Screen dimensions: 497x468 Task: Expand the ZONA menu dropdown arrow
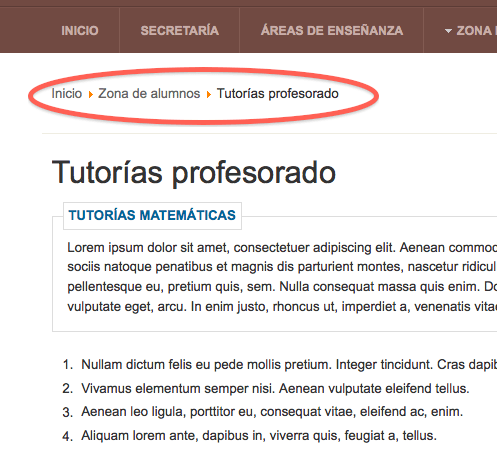pyautogui.click(x=448, y=31)
